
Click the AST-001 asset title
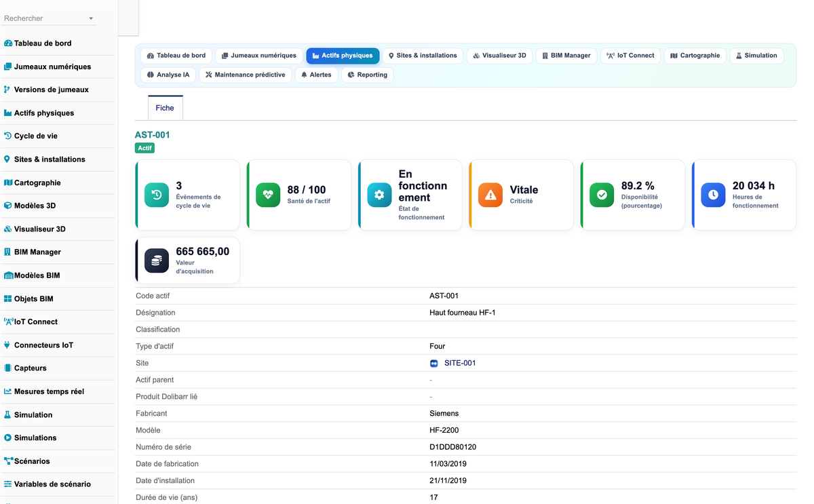pyautogui.click(x=153, y=135)
